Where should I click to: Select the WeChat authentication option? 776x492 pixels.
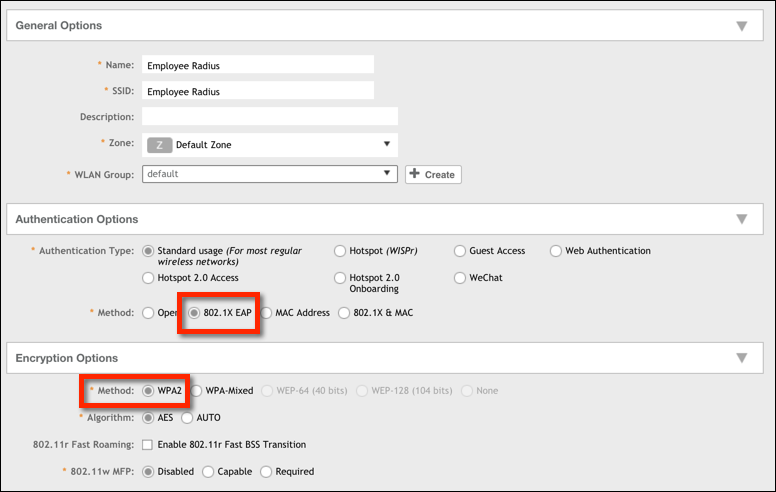click(x=460, y=278)
